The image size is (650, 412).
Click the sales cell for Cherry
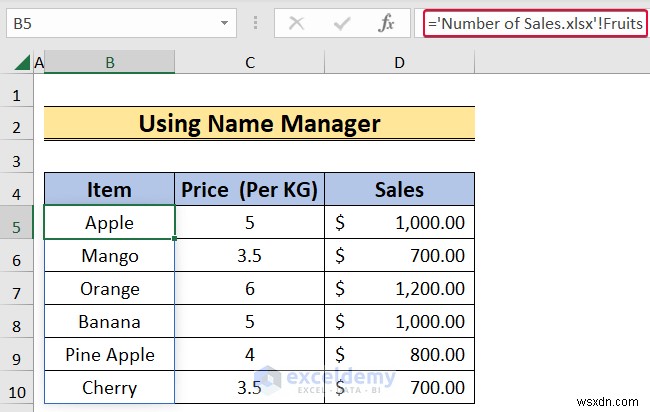tap(400, 388)
